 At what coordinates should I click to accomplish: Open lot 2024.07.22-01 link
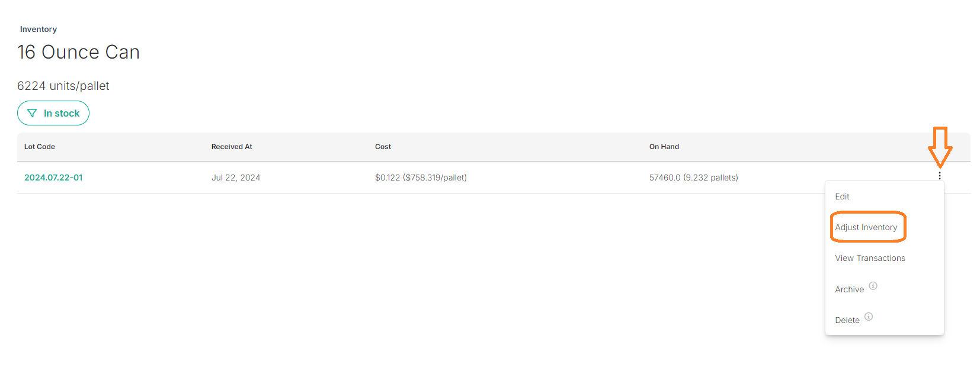tap(53, 178)
